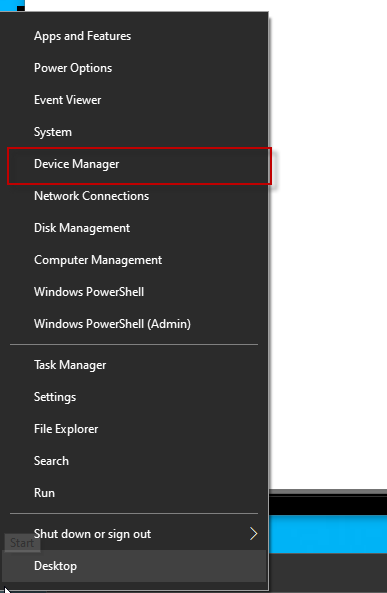The height and width of the screenshot is (593, 387).
Task: Click the chevron beside Shut down or sign out
Action: pyautogui.click(x=254, y=534)
